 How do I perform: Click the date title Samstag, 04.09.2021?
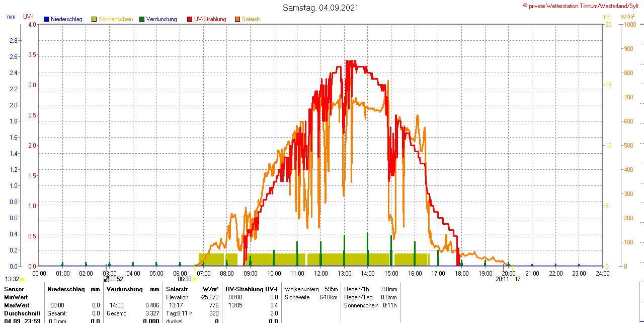[x=321, y=8]
